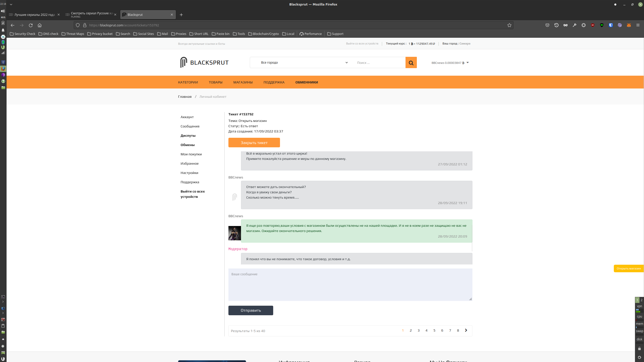Open the Security Check bookmarks folder
The width and height of the screenshot is (644, 362).
click(22, 34)
